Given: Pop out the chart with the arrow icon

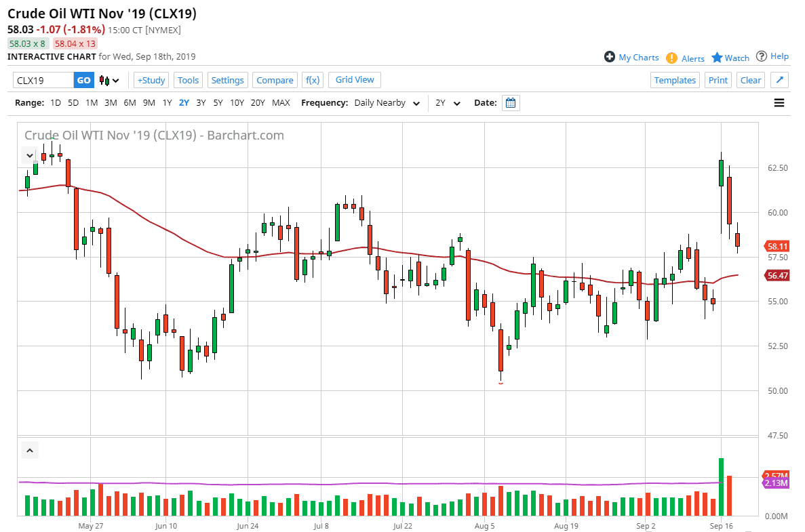Looking at the screenshot, I should click(779, 80).
